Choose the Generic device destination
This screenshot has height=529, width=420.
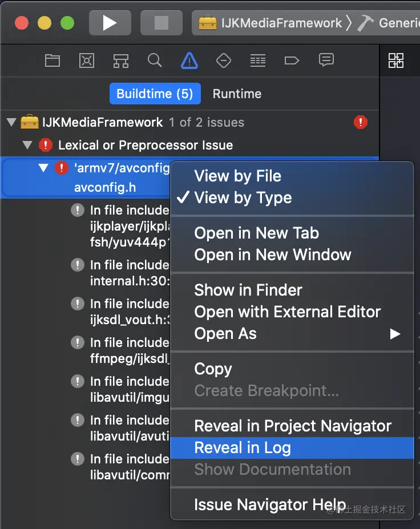[390, 23]
